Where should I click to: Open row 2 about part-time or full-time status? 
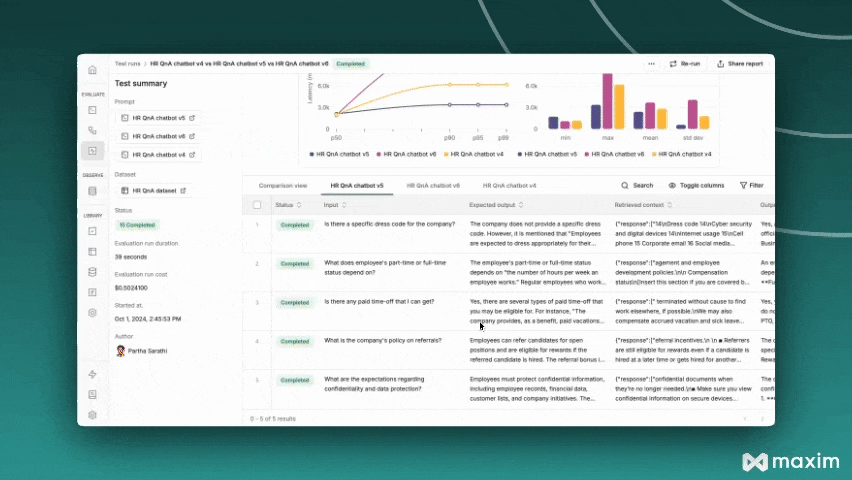[508, 272]
